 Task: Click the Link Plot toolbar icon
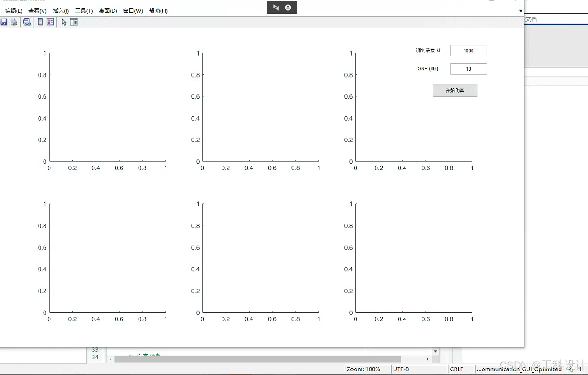[x=27, y=22]
